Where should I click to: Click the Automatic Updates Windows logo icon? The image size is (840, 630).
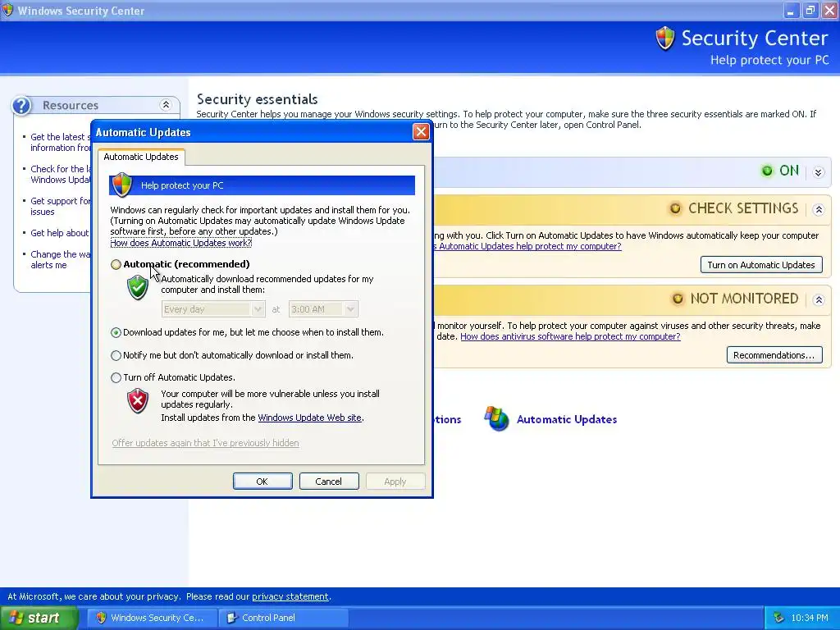click(x=496, y=418)
